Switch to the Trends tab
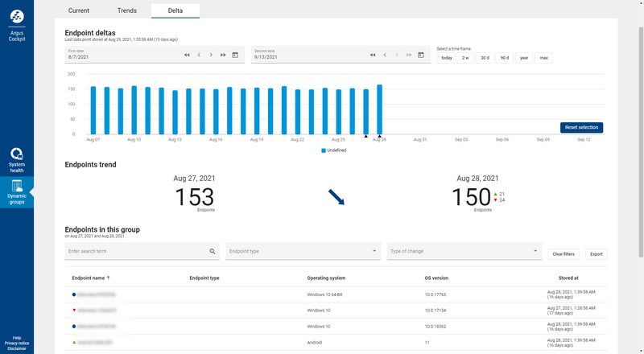The image size is (644, 354). tap(126, 10)
